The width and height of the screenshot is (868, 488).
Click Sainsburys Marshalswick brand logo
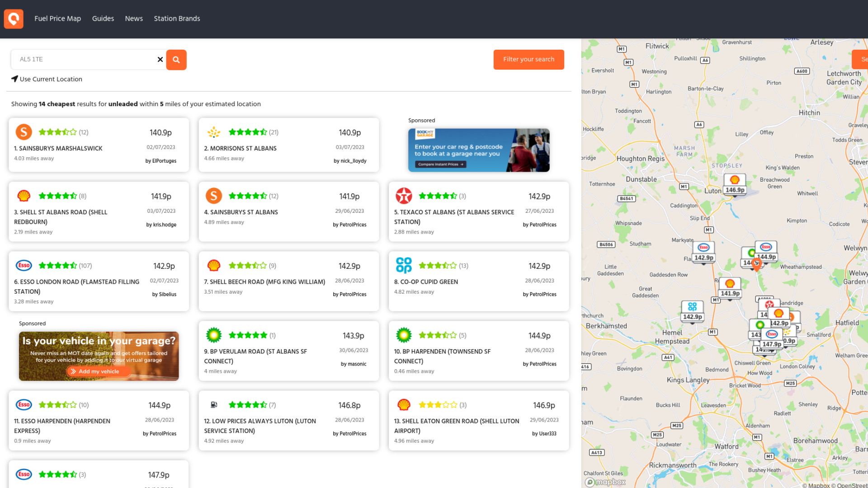(x=24, y=132)
